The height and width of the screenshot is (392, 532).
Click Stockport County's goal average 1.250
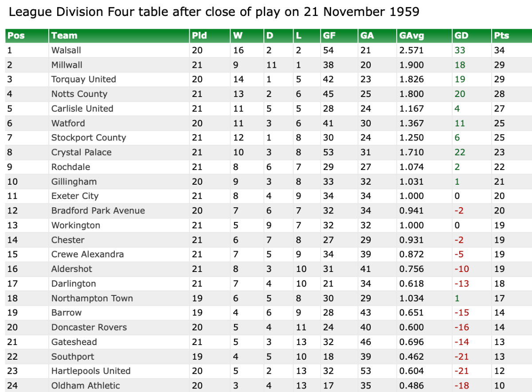coord(411,138)
